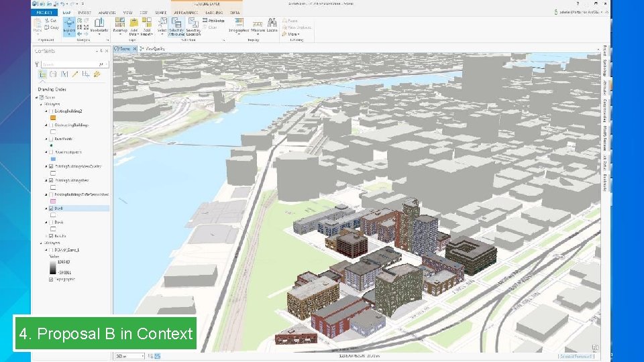Collapse the ExistingBuilding2 layer legend
The image size is (644, 362).
click(46, 111)
